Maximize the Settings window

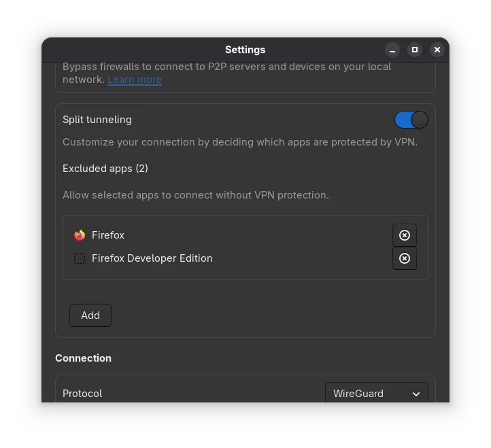pyautogui.click(x=415, y=50)
